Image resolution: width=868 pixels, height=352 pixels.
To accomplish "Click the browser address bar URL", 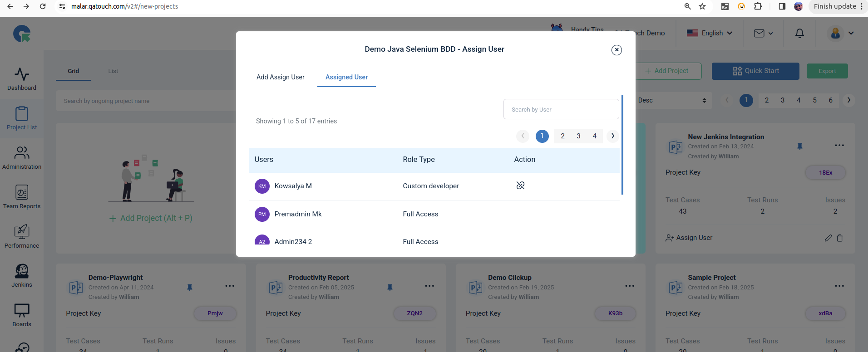I will tap(124, 6).
